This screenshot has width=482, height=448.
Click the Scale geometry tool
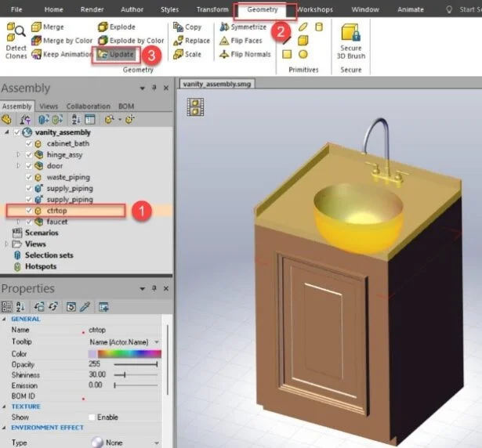coord(187,54)
